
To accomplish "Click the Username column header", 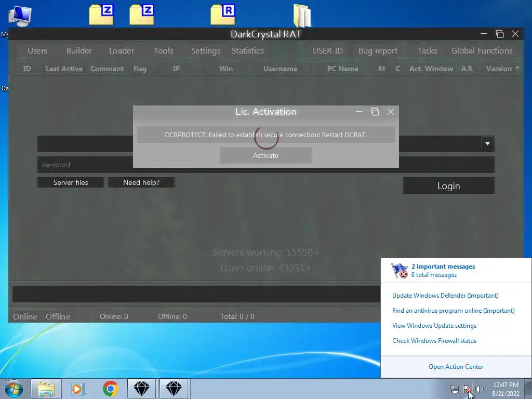I will click(280, 69).
